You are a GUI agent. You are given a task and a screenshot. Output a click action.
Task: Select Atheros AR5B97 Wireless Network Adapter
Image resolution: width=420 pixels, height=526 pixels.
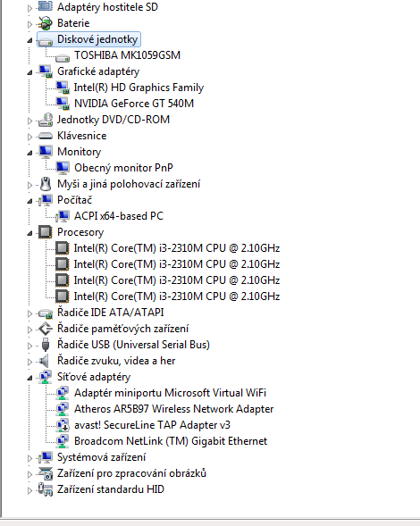pos(174,409)
